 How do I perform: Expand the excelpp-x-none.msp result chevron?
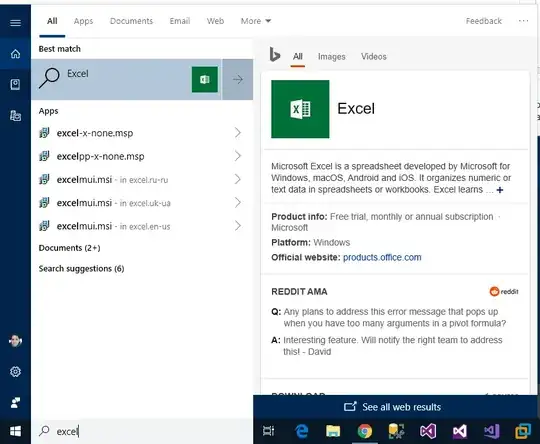click(x=238, y=156)
